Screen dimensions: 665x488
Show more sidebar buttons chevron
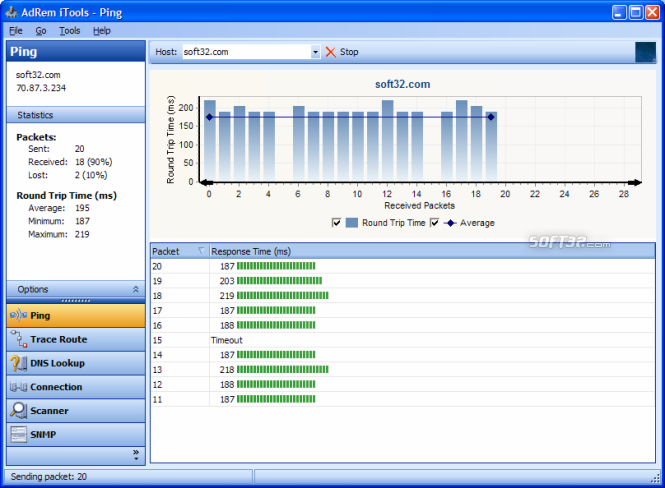[136, 455]
